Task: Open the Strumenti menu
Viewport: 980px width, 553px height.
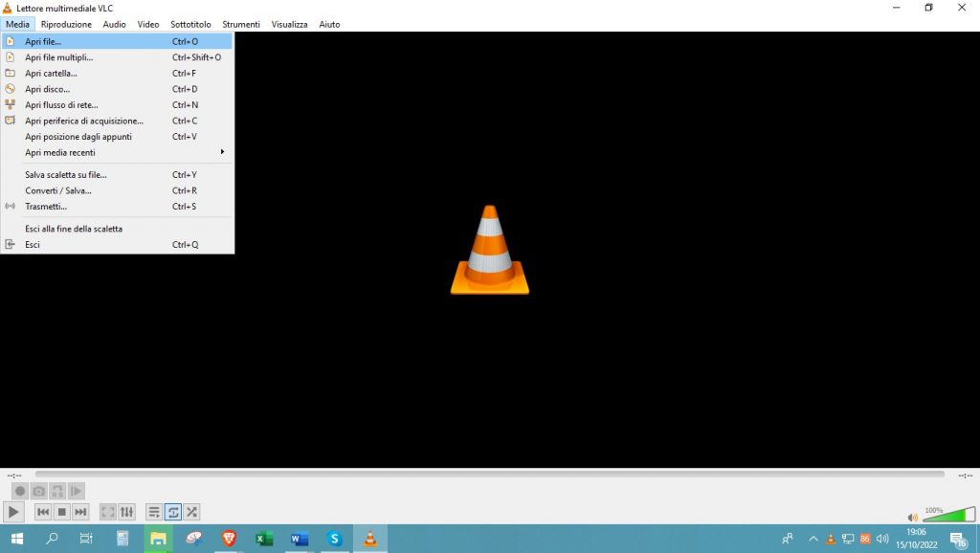Action: point(241,24)
